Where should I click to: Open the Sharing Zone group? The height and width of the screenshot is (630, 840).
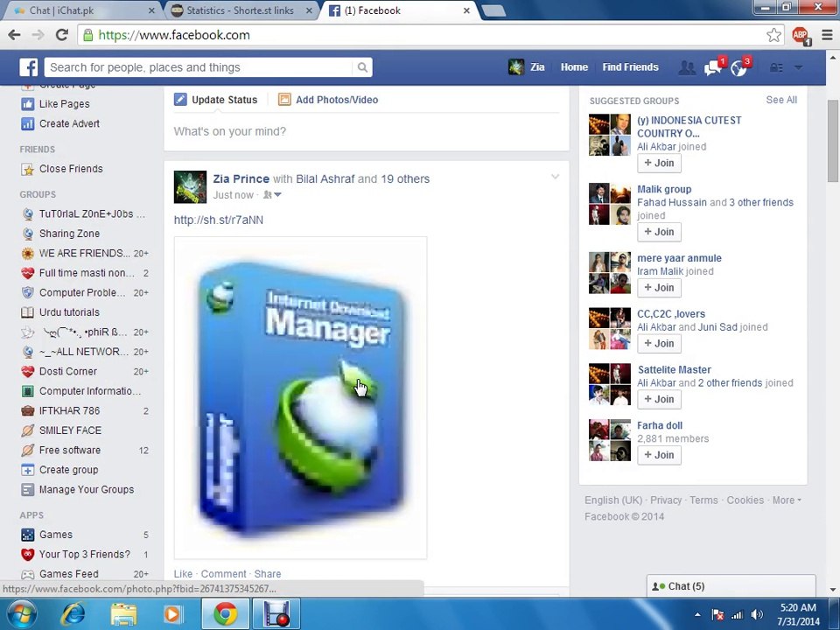69,234
